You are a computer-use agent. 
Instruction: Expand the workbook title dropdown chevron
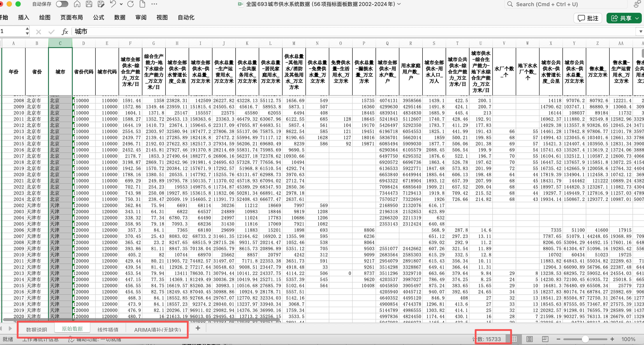coord(399,4)
